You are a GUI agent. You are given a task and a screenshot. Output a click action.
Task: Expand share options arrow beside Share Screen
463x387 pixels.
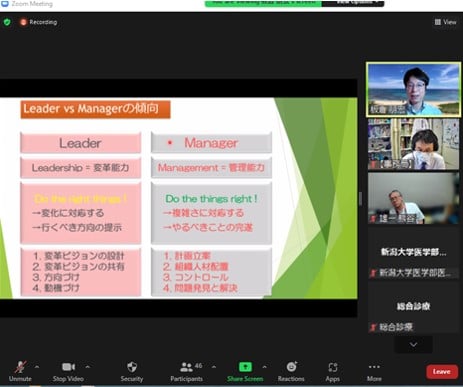pos(264,367)
